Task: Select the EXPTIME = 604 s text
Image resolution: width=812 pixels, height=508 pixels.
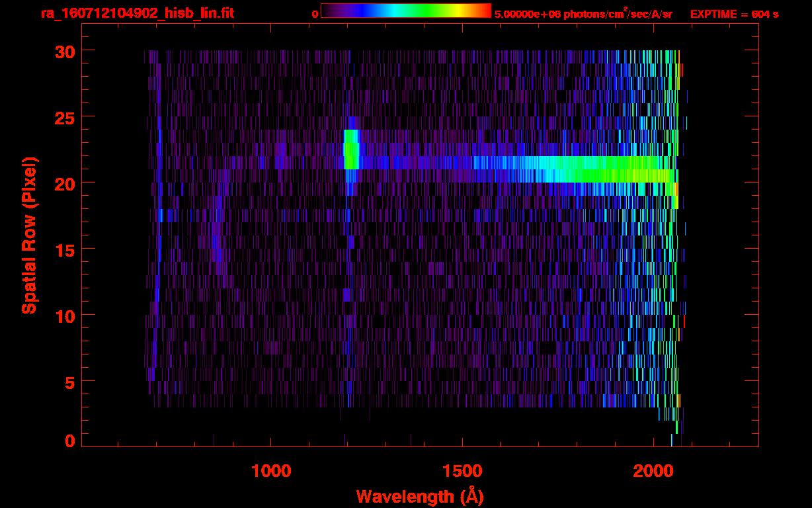Action: (x=734, y=14)
